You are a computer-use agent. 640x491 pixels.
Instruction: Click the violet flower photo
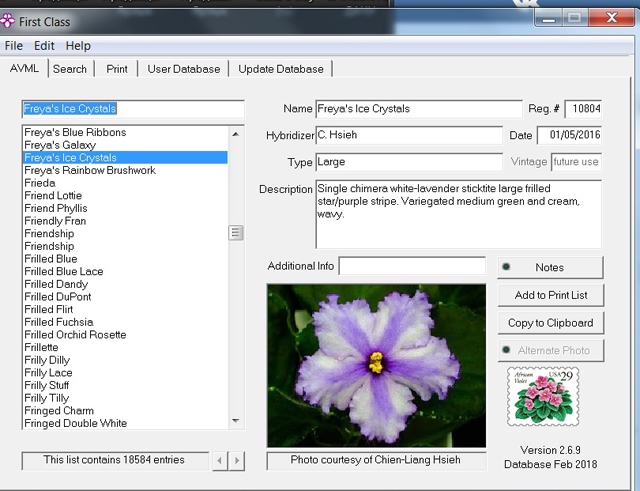376,366
